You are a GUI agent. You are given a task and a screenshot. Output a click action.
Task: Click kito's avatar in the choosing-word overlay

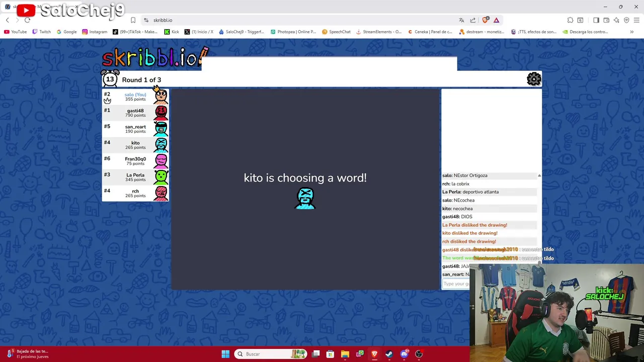(305, 198)
